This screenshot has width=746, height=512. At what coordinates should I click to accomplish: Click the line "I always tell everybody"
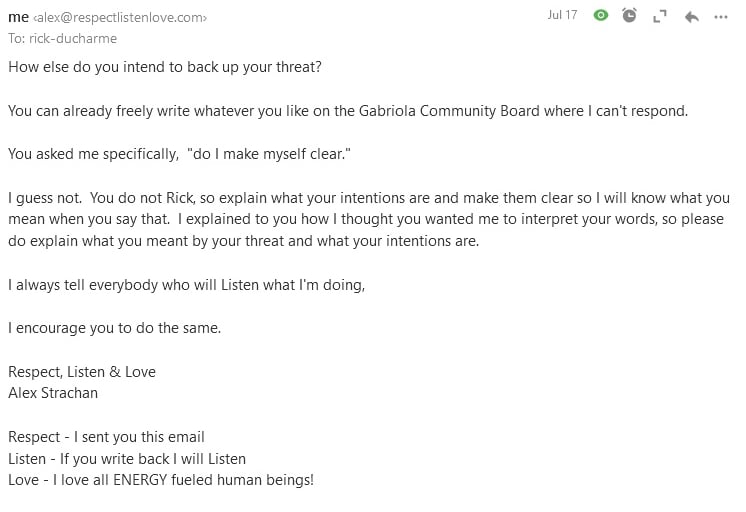point(186,285)
